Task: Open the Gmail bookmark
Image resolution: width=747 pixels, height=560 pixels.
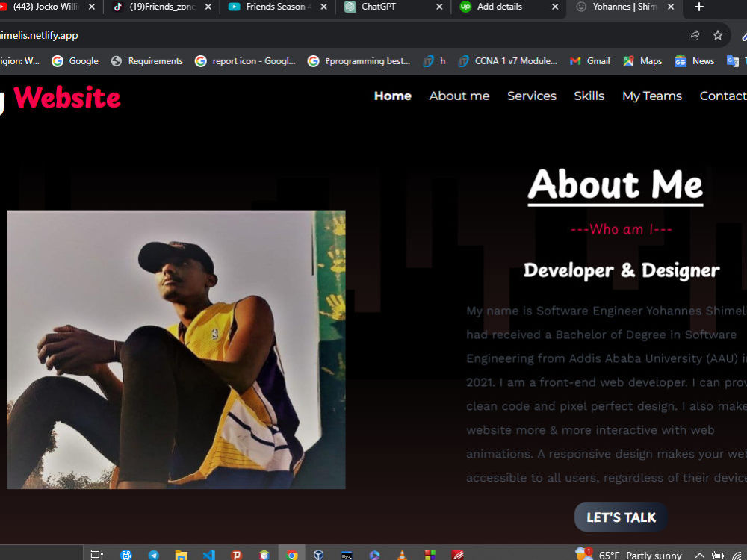Action: tap(589, 61)
